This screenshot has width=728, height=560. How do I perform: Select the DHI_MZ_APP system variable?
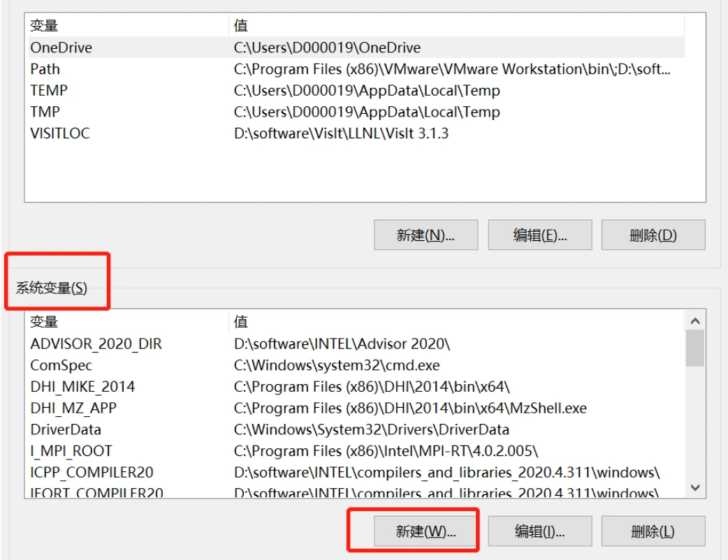(356, 408)
